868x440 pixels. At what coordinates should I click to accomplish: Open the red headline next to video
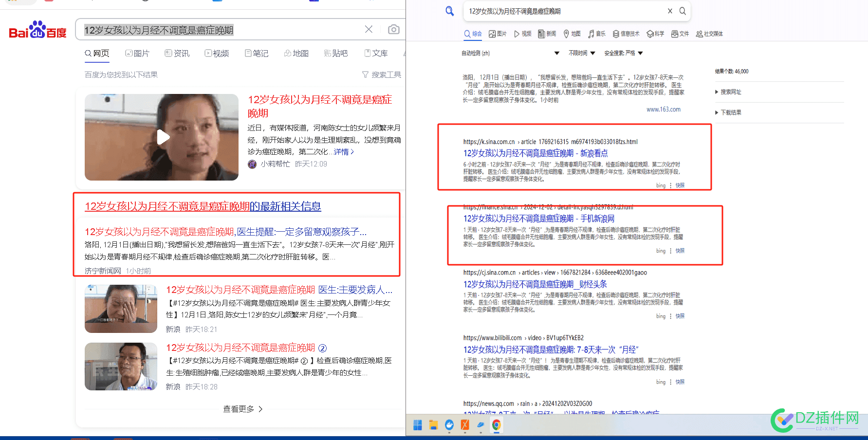[320, 106]
